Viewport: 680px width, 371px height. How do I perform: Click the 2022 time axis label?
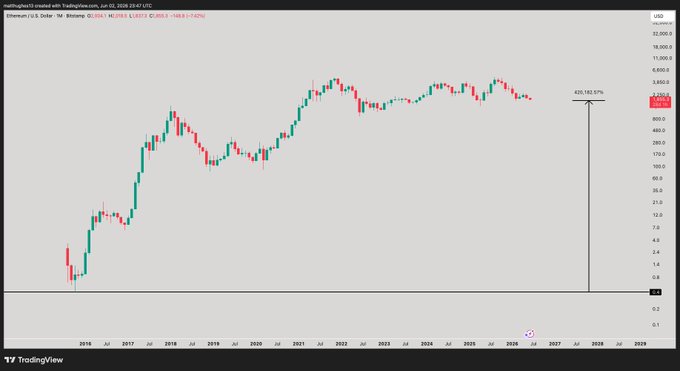[x=341, y=344]
